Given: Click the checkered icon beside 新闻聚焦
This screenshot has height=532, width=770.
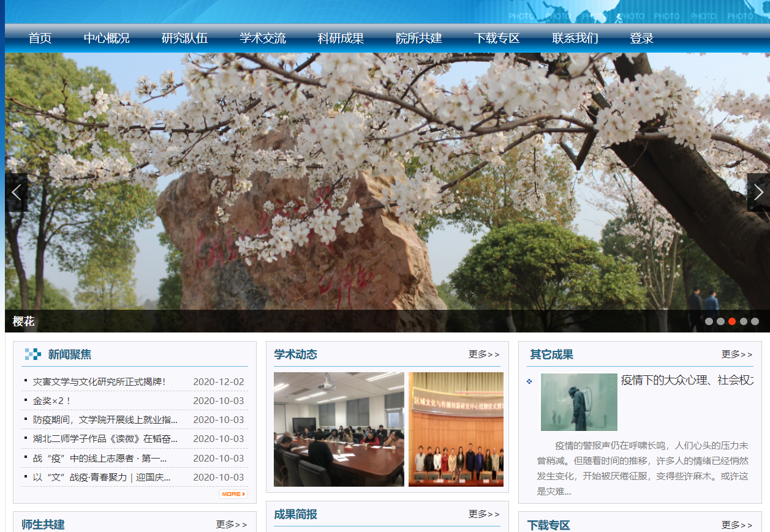Looking at the screenshot, I should (x=33, y=354).
